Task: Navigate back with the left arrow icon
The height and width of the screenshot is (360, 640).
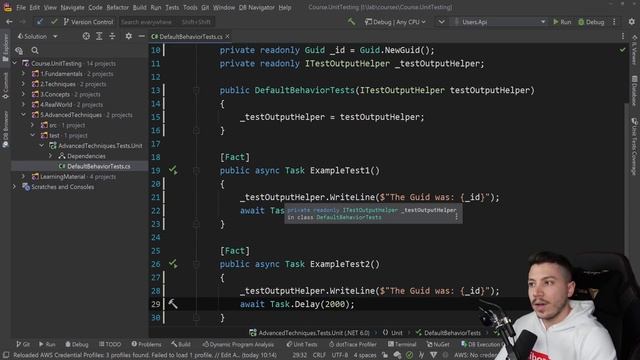Action: 9,22
